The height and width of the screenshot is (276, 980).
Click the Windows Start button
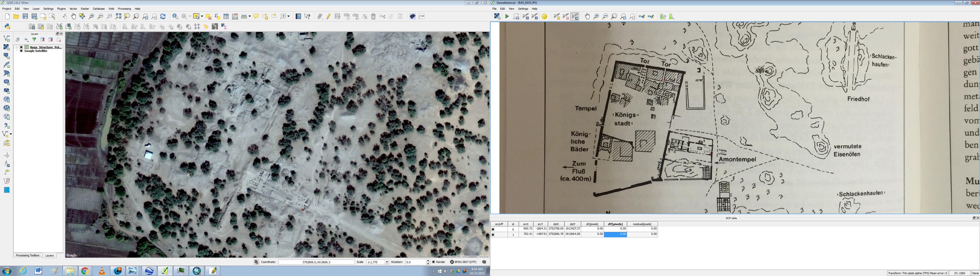coord(7,271)
